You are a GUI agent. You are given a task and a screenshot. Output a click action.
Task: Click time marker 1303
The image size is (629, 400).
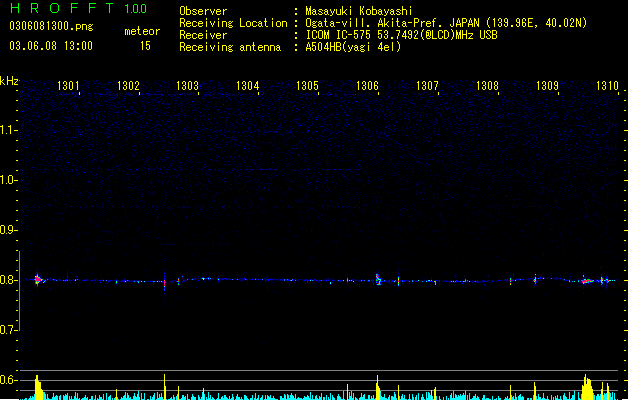(x=187, y=85)
